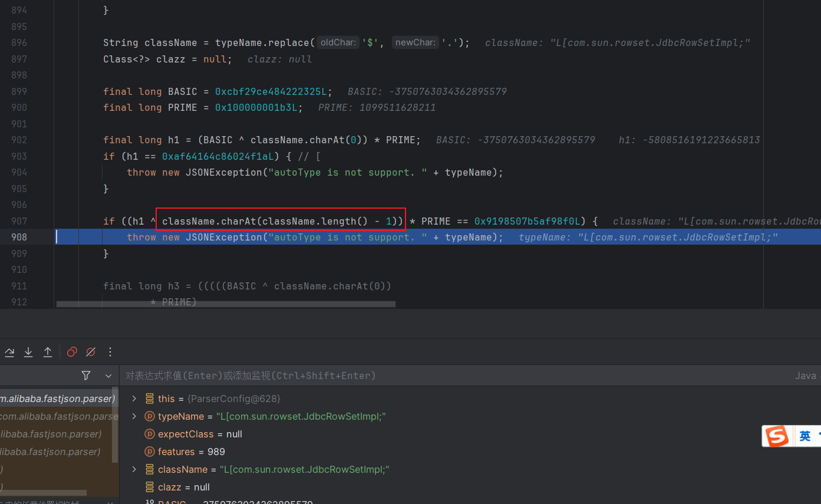Click the parameter icon next to typeName
The height and width of the screenshot is (504, 821).
[x=150, y=416]
